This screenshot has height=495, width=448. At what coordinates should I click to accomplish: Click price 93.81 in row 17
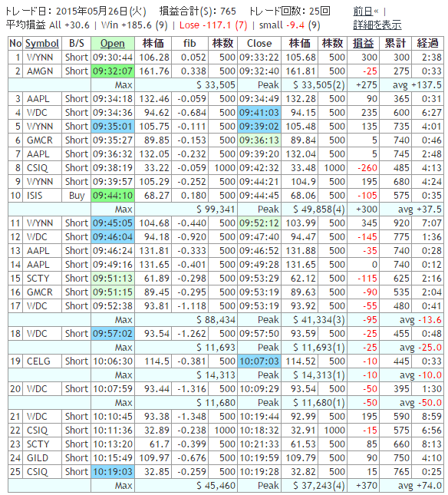click(x=156, y=306)
